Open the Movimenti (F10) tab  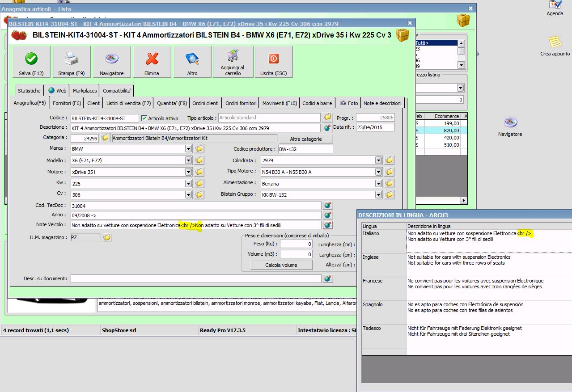tap(280, 103)
